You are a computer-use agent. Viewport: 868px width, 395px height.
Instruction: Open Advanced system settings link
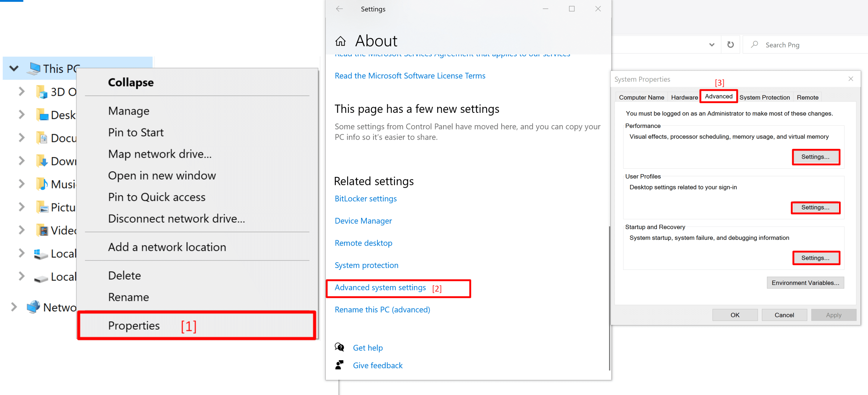(380, 287)
